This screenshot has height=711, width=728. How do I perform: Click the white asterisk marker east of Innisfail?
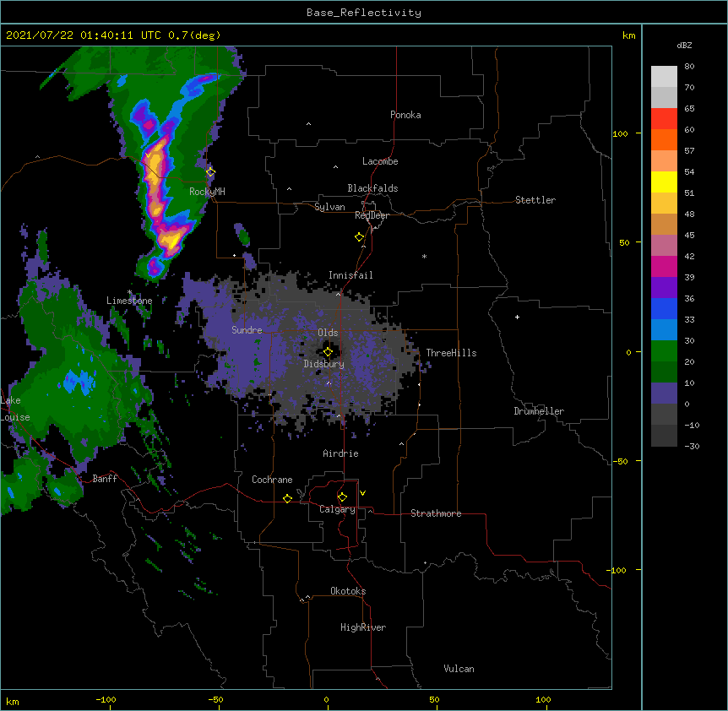[424, 256]
